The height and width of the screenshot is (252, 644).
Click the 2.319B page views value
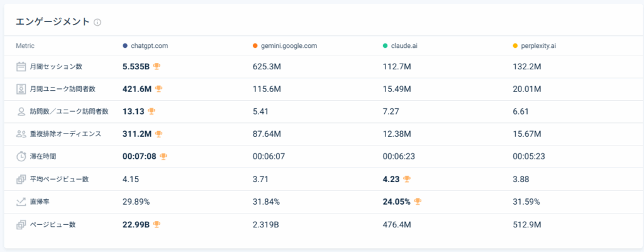tap(266, 224)
